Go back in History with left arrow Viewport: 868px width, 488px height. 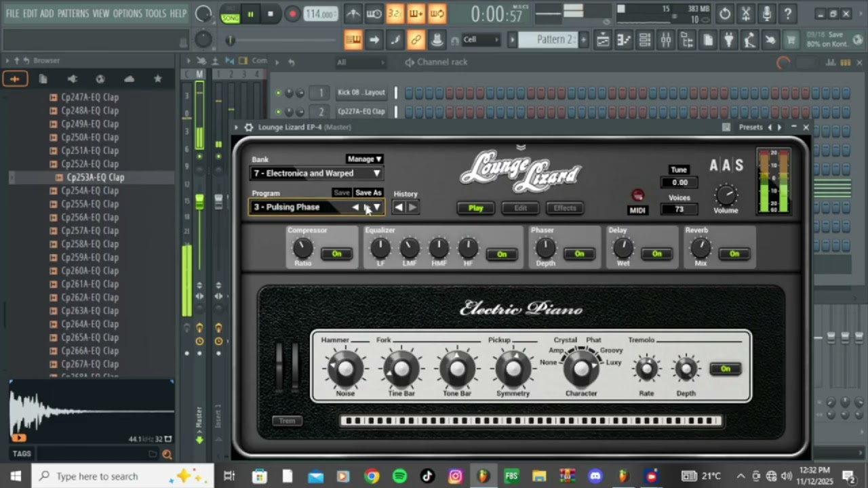pos(399,207)
